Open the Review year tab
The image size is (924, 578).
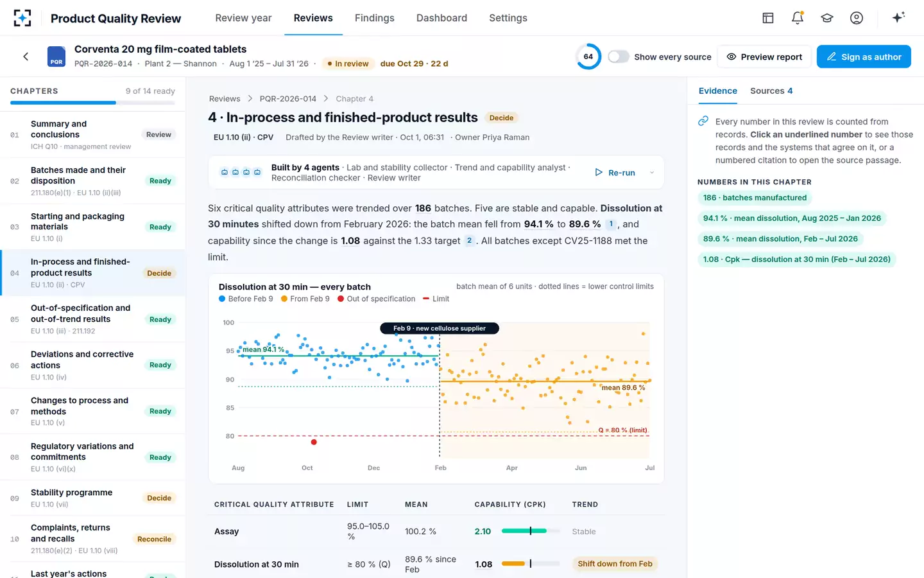coord(243,18)
